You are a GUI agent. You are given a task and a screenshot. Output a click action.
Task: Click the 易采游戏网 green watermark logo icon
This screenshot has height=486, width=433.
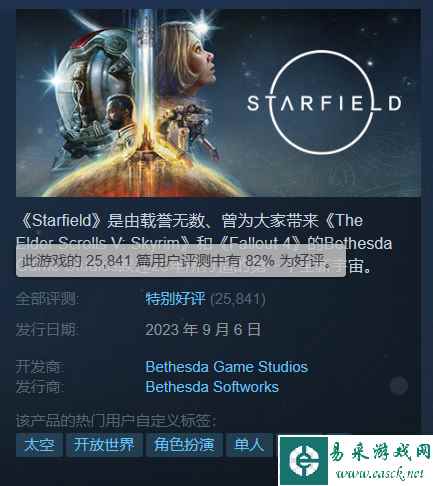(304, 461)
